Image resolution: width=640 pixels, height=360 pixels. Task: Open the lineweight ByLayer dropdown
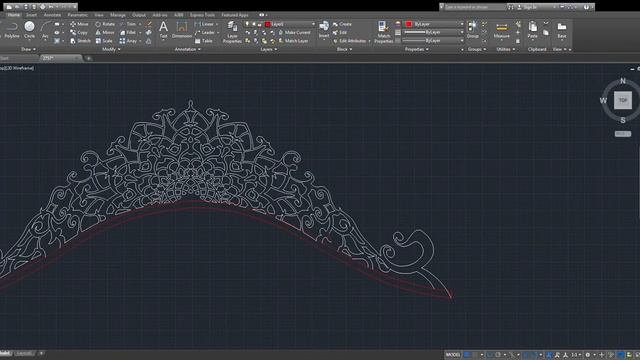(434, 32)
